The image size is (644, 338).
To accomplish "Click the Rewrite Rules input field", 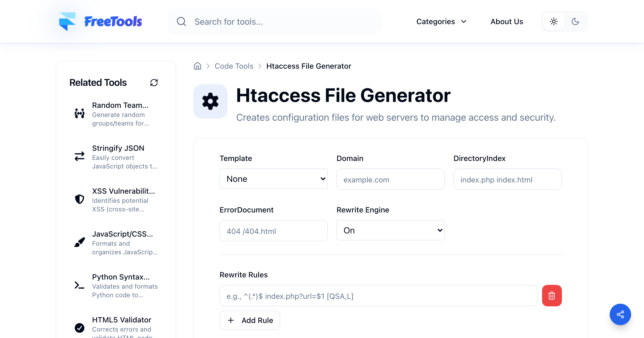I will coord(379,296).
